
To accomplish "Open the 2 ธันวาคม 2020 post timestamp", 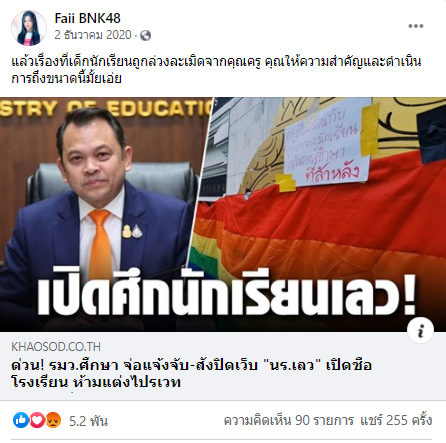I will 93,35.
